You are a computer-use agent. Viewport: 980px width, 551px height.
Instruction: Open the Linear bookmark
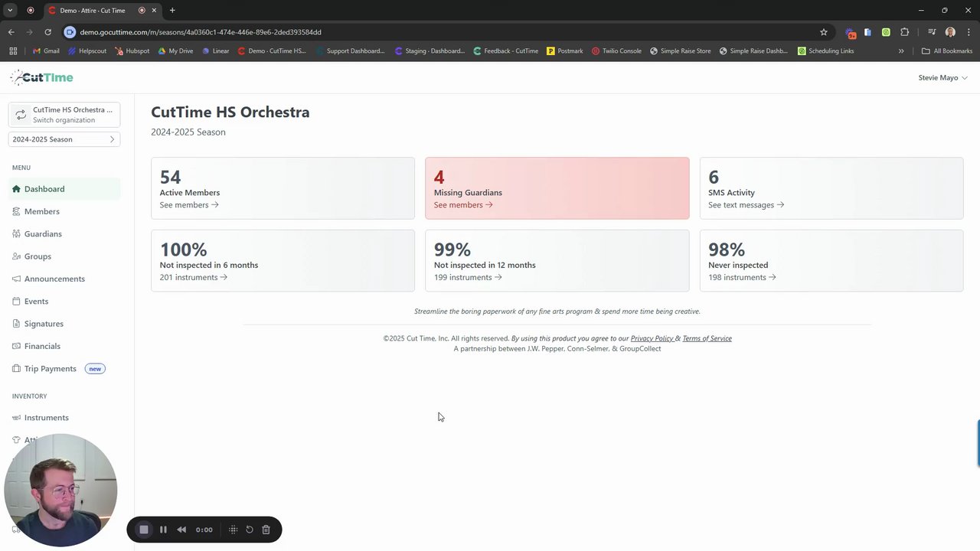click(215, 51)
